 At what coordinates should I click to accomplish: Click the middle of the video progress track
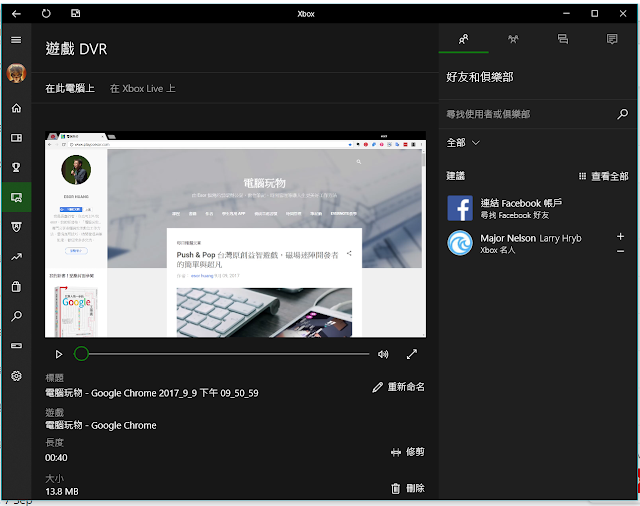[222, 354]
